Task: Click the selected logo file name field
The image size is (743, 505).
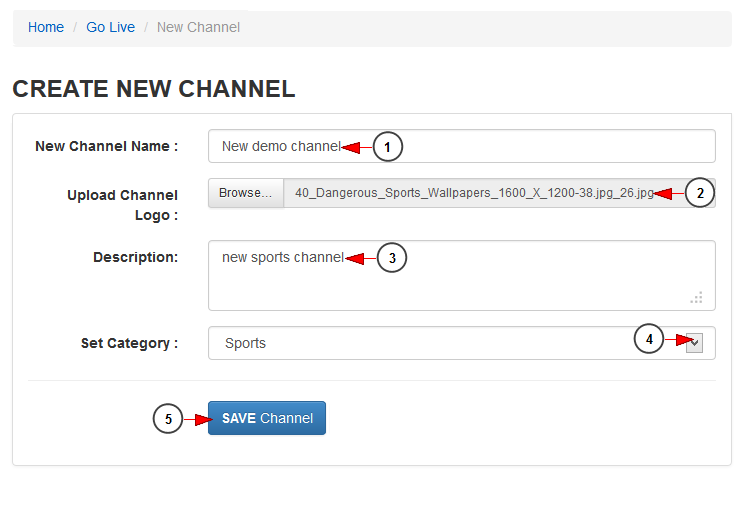Action: coord(499,193)
